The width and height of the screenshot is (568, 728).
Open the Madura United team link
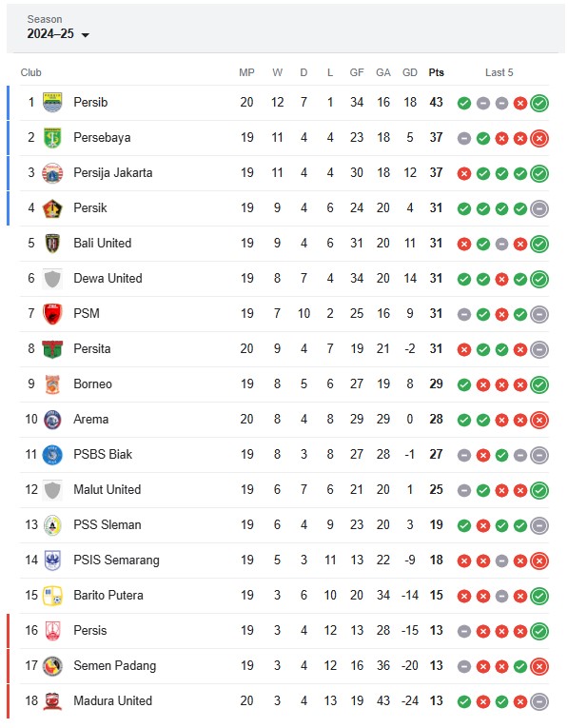[113, 700]
